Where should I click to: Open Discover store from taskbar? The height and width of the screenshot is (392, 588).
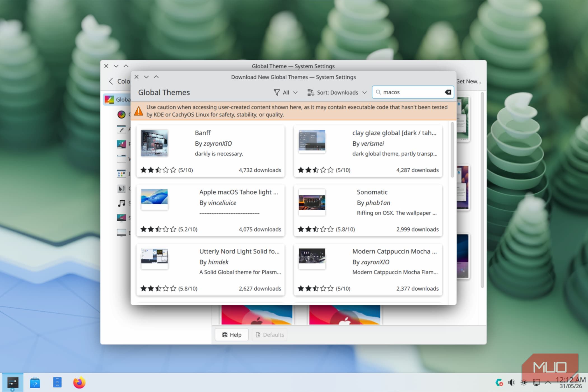click(x=35, y=383)
